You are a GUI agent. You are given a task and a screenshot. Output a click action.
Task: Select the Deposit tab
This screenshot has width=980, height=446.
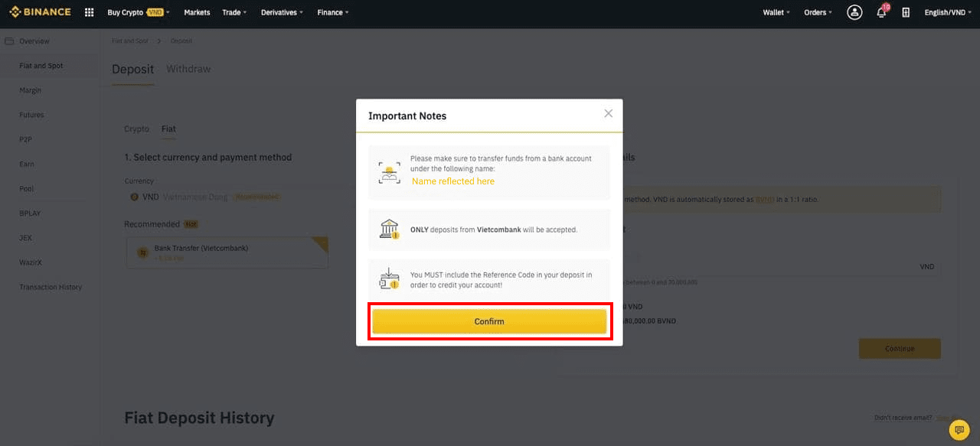pos(133,69)
